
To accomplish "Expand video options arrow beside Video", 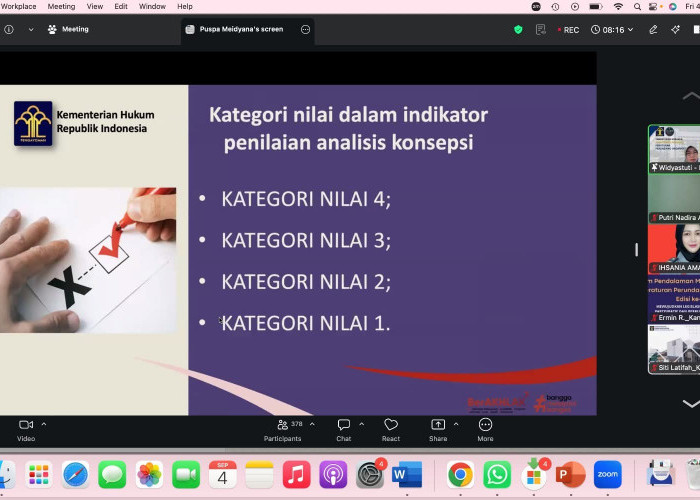I will pyautogui.click(x=44, y=424).
